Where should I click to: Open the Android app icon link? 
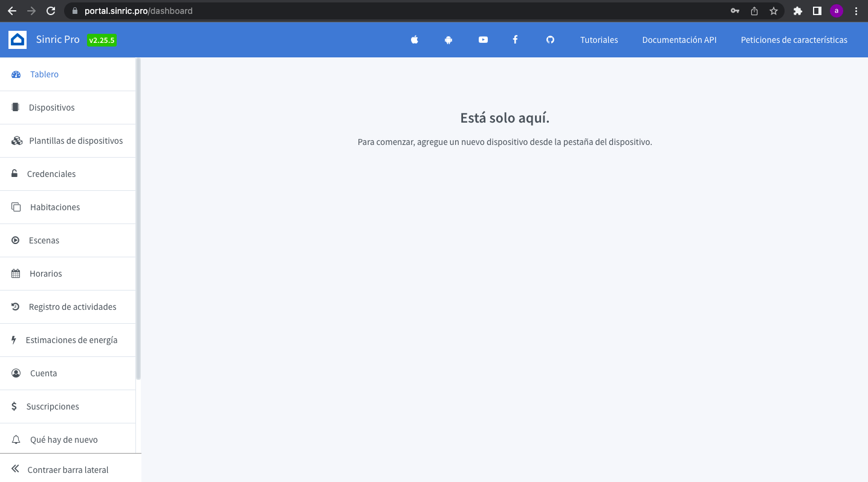(x=449, y=40)
